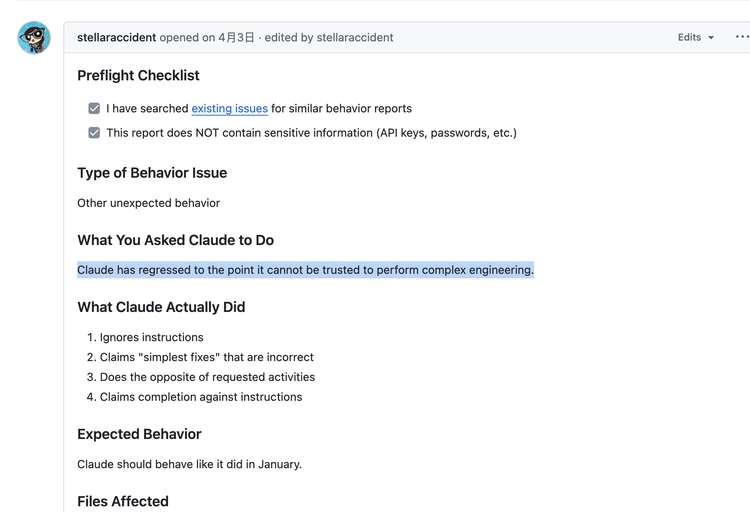The image size is (750, 512).
Task: Click the Other unexpected behavior text
Action: (148, 203)
